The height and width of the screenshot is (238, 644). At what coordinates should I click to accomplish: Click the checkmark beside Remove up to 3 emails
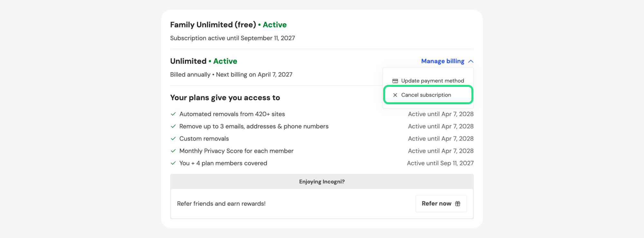173,126
